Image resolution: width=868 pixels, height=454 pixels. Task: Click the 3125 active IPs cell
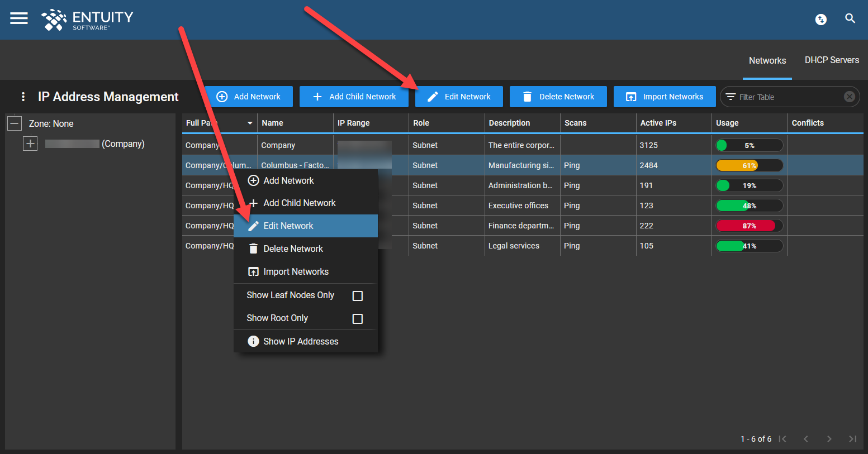pyautogui.click(x=673, y=145)
